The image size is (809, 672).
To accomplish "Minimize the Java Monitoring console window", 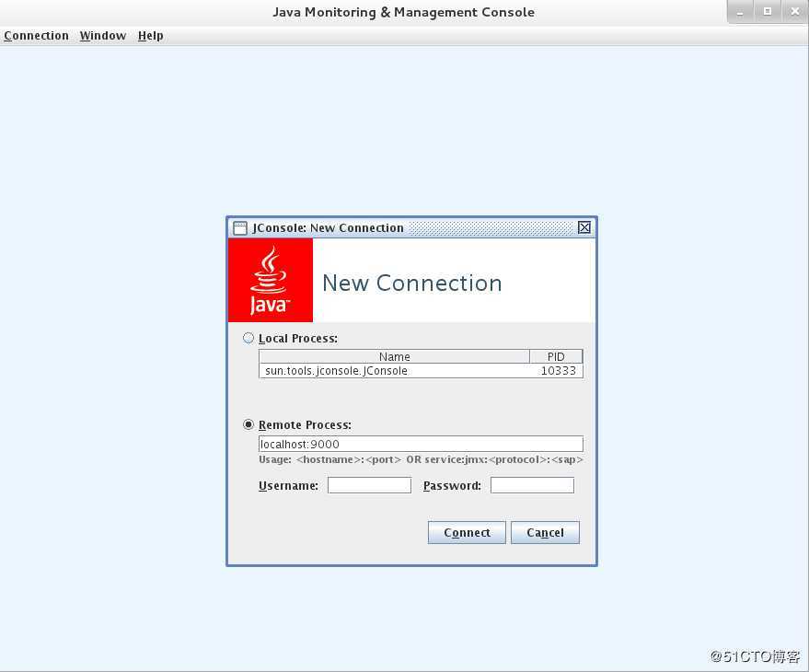I will point(740,12).
